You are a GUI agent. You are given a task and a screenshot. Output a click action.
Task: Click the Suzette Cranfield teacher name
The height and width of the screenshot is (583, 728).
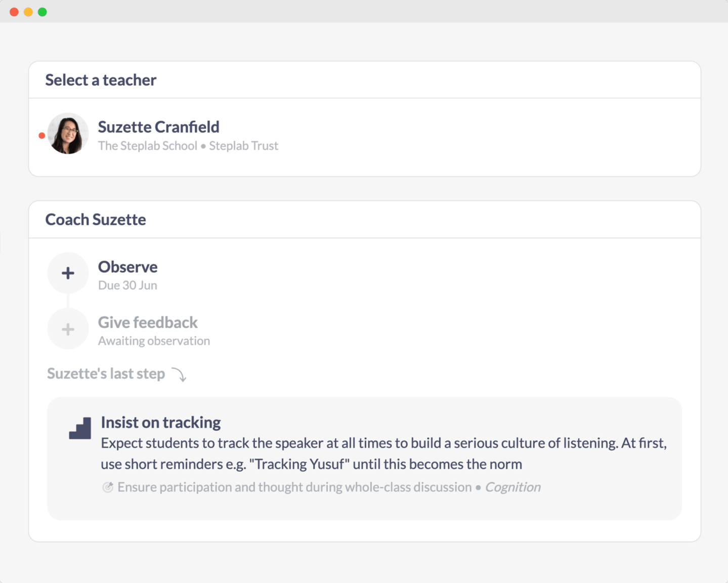[x=158, y=127]
